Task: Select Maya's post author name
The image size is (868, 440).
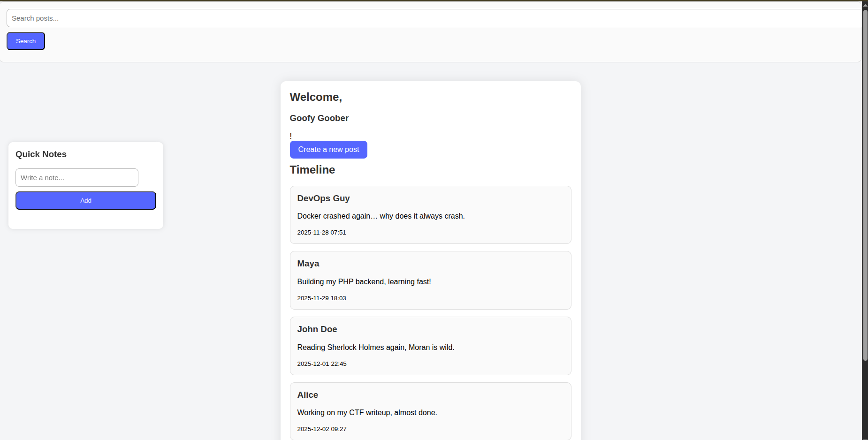Action: coord(308,264)
